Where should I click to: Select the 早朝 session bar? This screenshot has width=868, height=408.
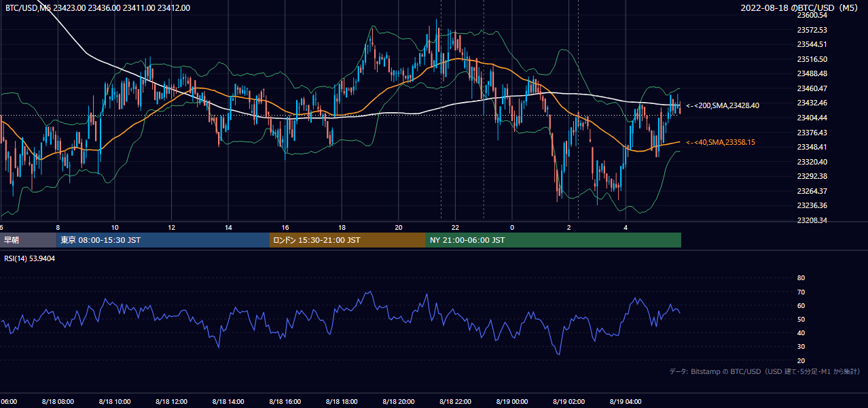tap(29, 240)
